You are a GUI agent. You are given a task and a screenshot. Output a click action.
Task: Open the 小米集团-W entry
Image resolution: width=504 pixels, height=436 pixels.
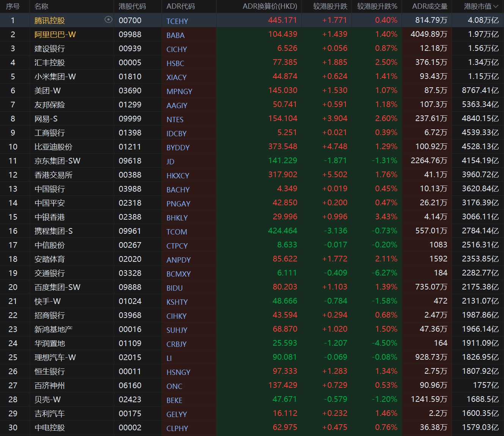pyautogui.click(x=55, y=77)
